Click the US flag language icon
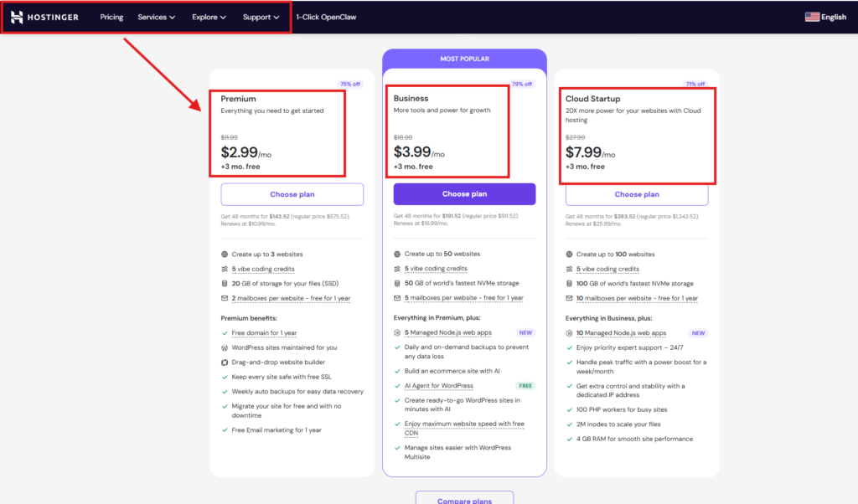858x504 pixels. coord(812,17)
